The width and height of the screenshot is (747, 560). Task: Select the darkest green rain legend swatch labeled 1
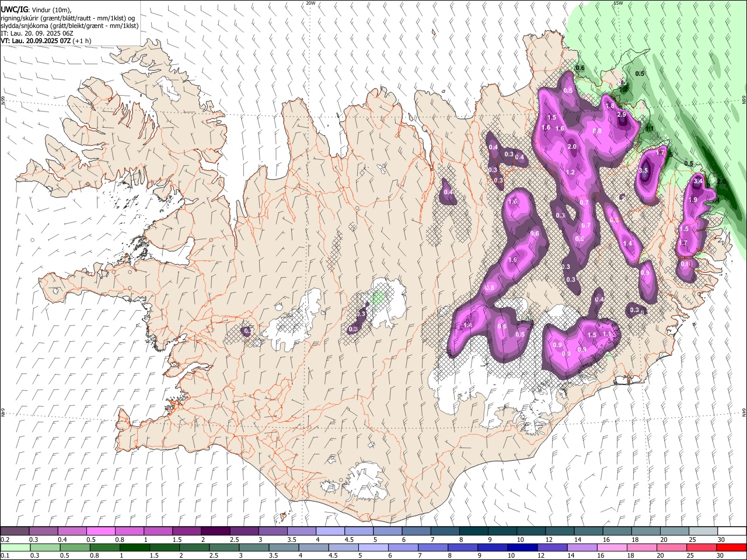click(x=135, y=547)
